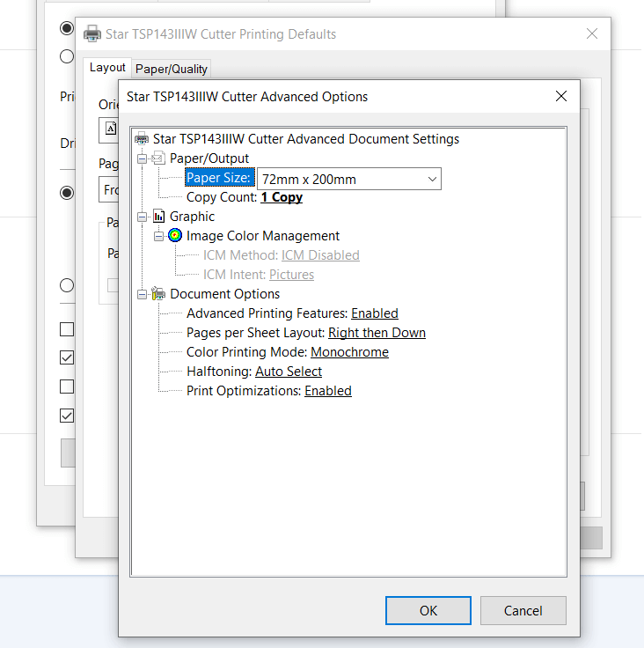This screenshot has height=648, width=644.
Task: Change Advanced Printing Features Enabled value
Action: pos(375,313)
